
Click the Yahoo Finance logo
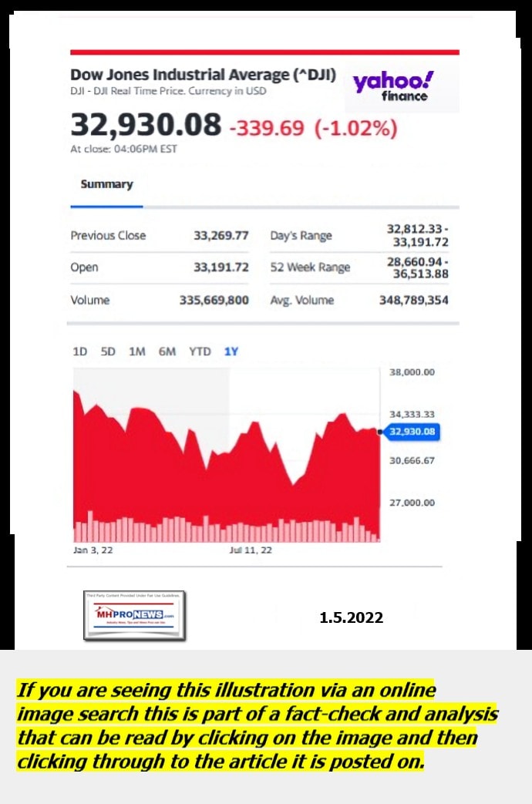pos(393,86)
